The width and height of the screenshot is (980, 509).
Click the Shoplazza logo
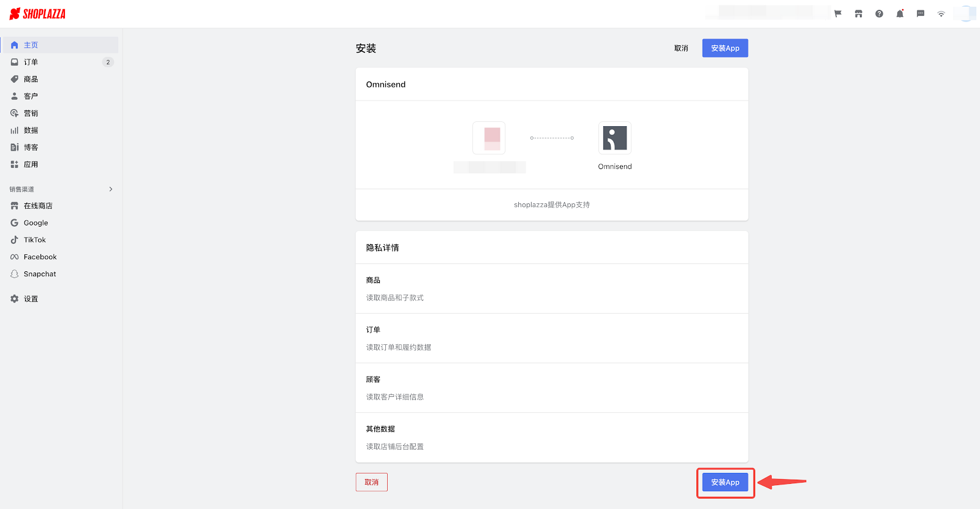click(37, 13)
